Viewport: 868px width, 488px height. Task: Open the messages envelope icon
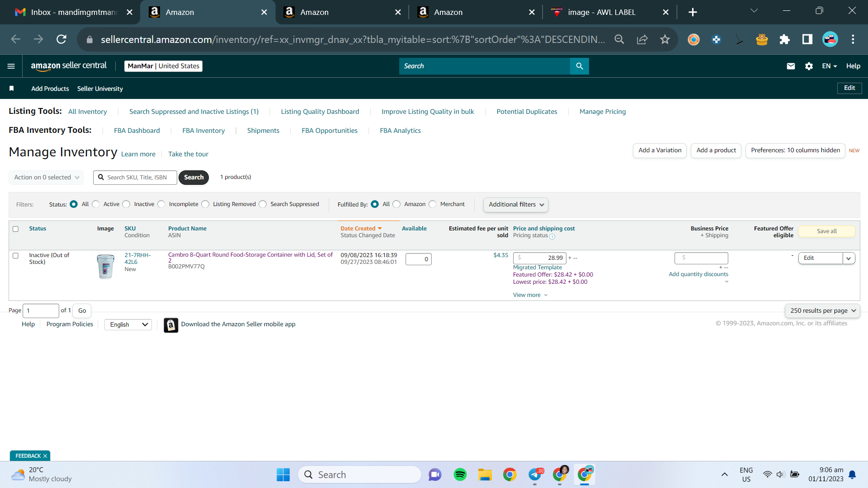(791, 66)
